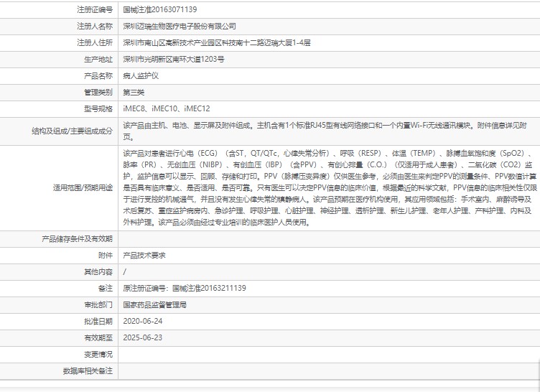This screenshot has height=392, width=540.
Task: Select the 产品名称 label
Action: [x=98, y=76]
